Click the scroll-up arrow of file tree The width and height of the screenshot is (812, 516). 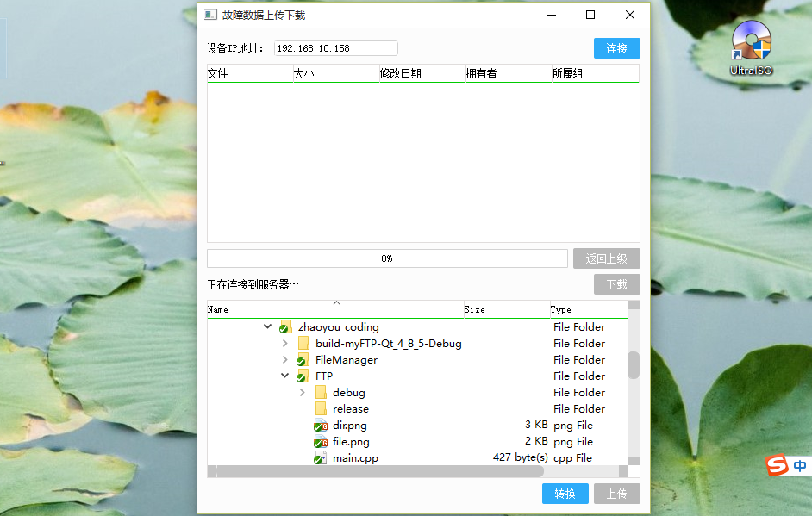tap(634, 305)
